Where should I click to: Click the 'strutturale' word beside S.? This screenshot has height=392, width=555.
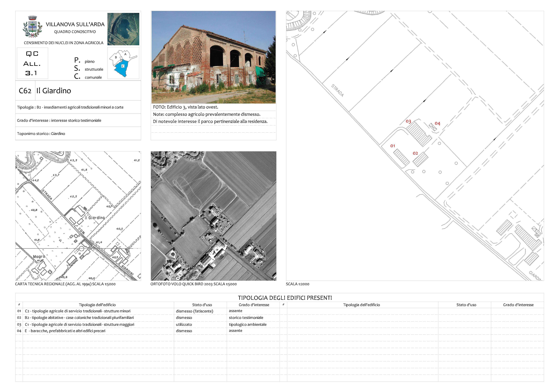(x=94, y=70)
